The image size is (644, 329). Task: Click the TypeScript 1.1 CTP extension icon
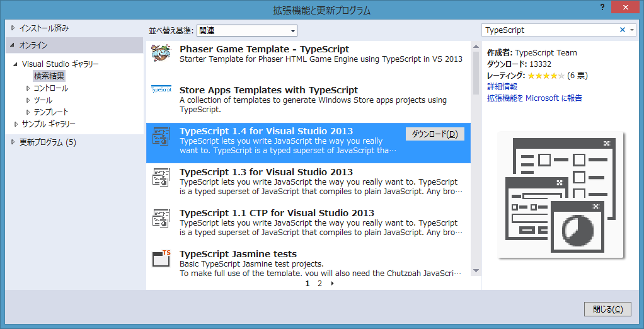(x=161, y=218)
